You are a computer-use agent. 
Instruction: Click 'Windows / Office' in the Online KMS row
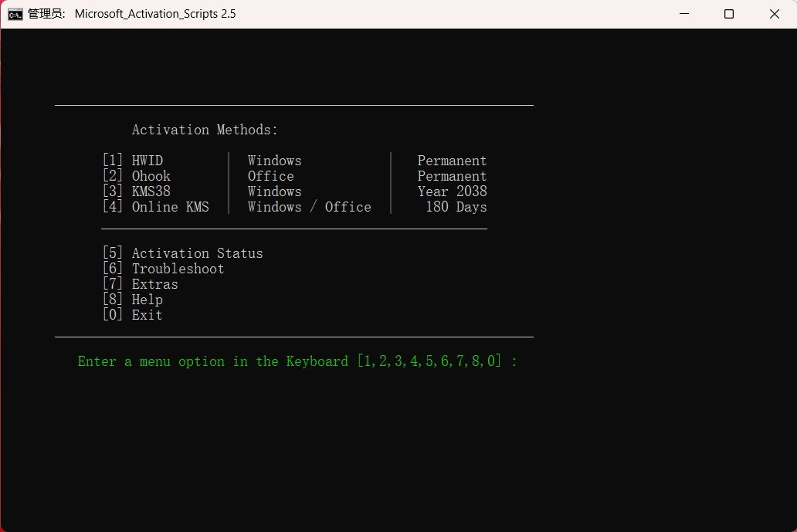click(309, 207)
